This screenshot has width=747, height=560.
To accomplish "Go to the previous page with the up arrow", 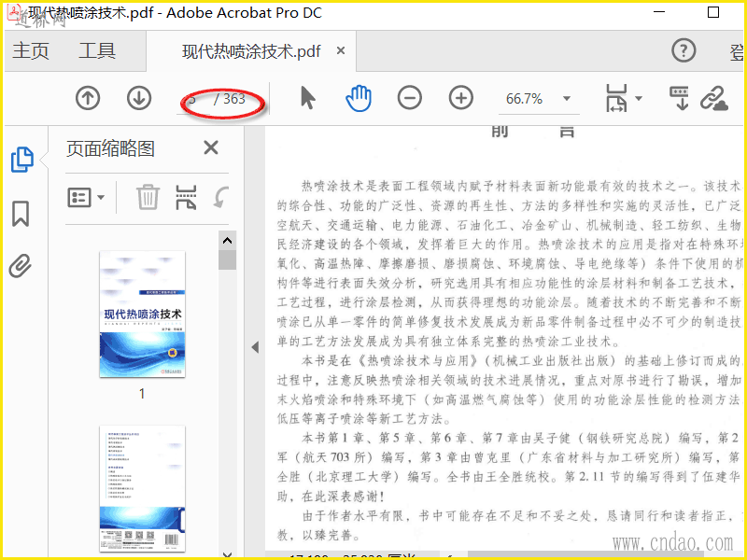I will click(x=88, y=99).
